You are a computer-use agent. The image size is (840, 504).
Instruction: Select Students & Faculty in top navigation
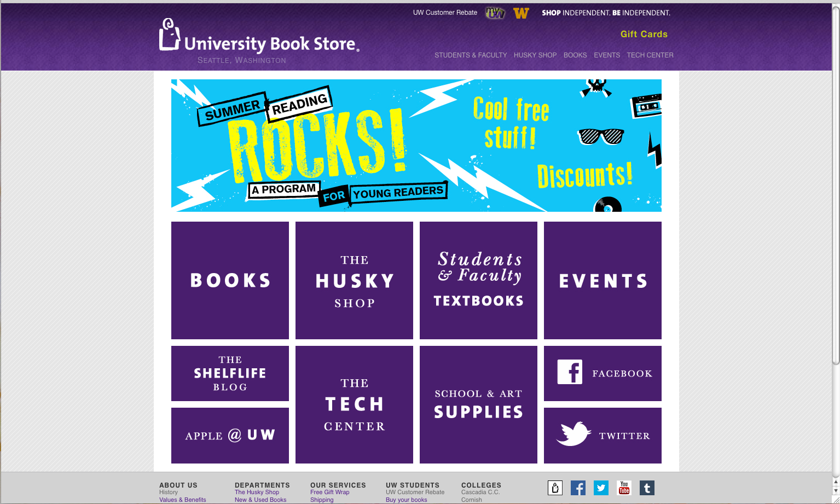click(x=471, y=55)
